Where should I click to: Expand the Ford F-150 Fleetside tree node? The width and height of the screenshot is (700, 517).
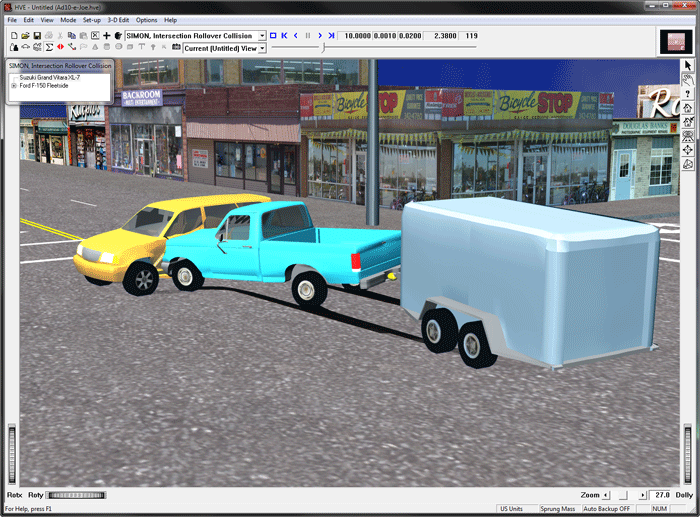pyautogui.click(x=14, y=86)
